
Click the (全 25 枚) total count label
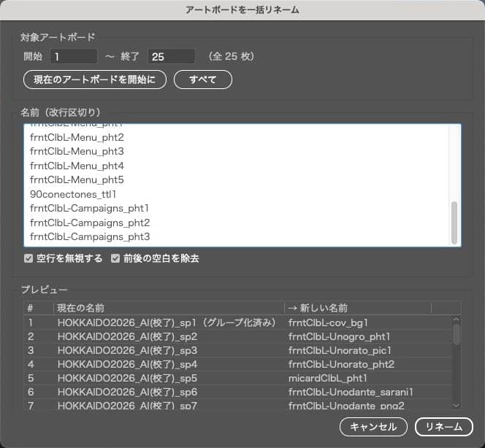point(232,56)
